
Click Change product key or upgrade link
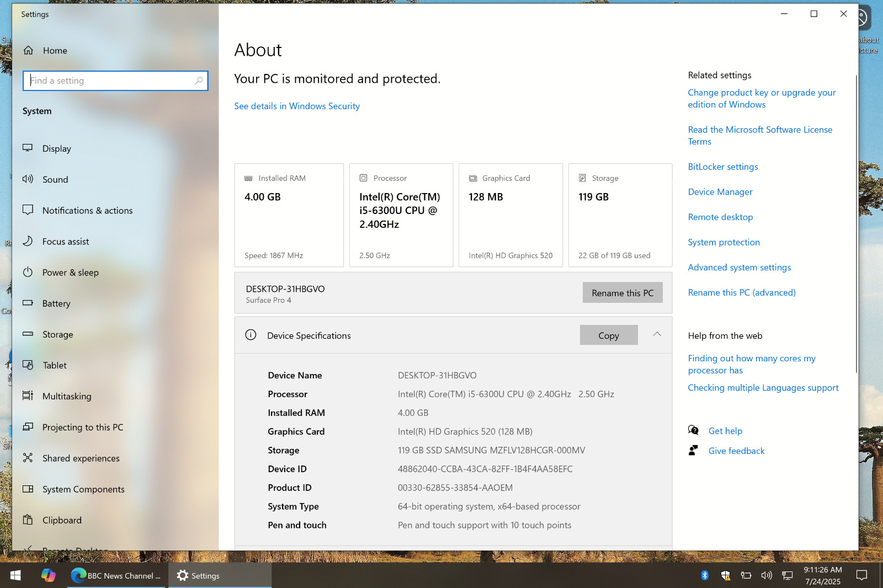coord(762,98)
